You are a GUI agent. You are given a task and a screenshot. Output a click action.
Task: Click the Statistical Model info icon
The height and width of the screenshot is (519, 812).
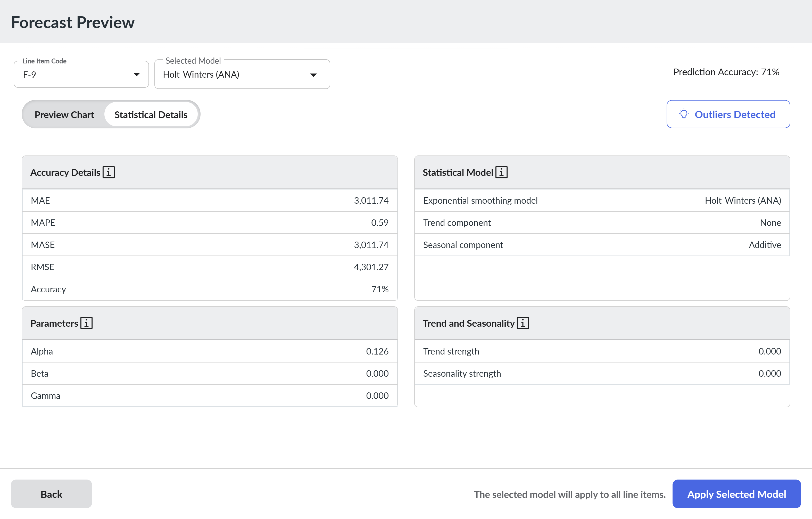point(501,172)
